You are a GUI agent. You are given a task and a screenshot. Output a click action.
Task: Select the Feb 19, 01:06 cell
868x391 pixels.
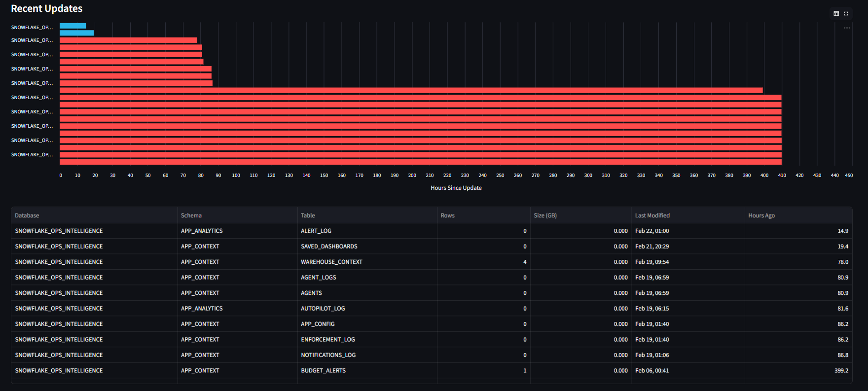(688, 355)
